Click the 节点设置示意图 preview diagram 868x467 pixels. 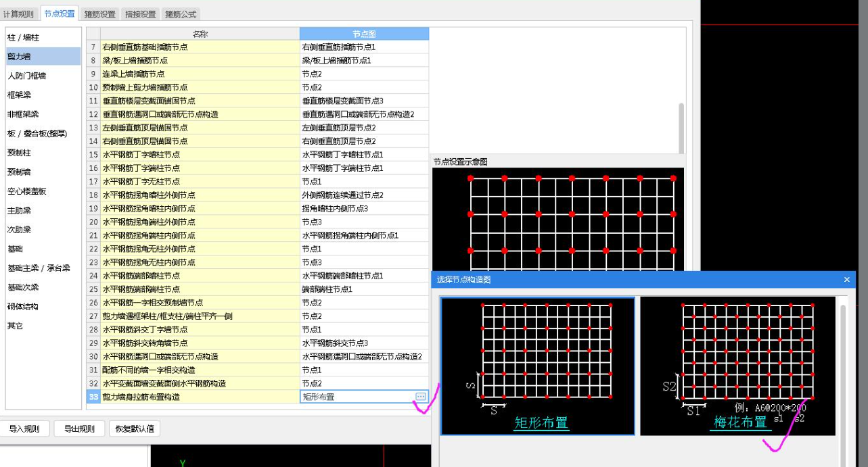[558, 218]
